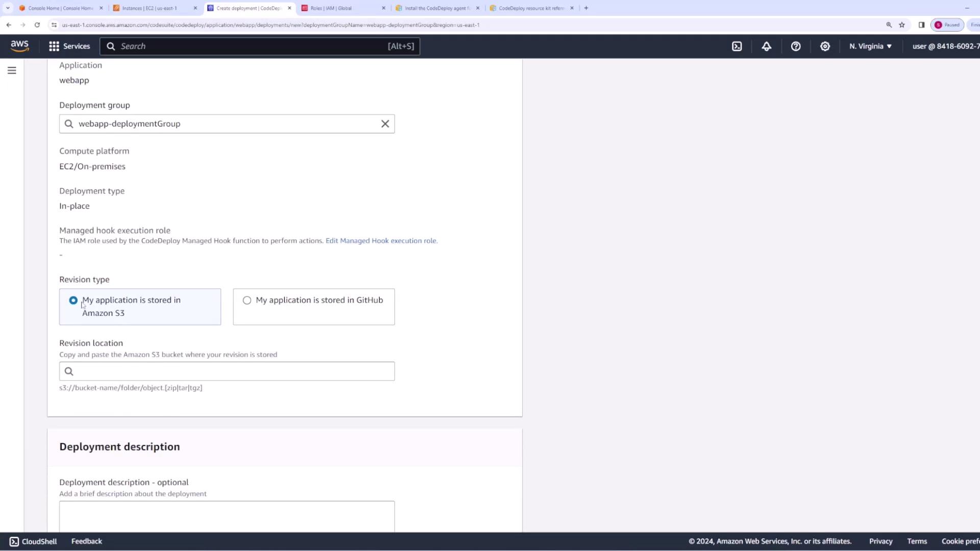Select My application is stored in GitHub
Image resolution: width=980 pixels, height=551 pixels.
[247, 300]
